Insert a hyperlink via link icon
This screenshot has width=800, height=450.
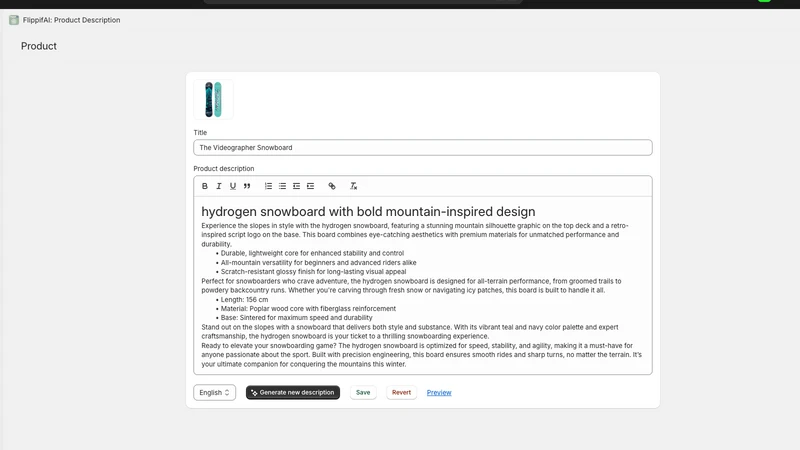[332, 186]
